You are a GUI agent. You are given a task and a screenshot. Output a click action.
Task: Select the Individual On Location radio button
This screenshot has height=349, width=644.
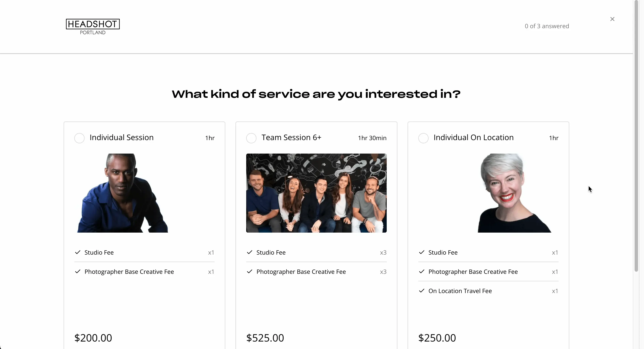click(423, 138)
